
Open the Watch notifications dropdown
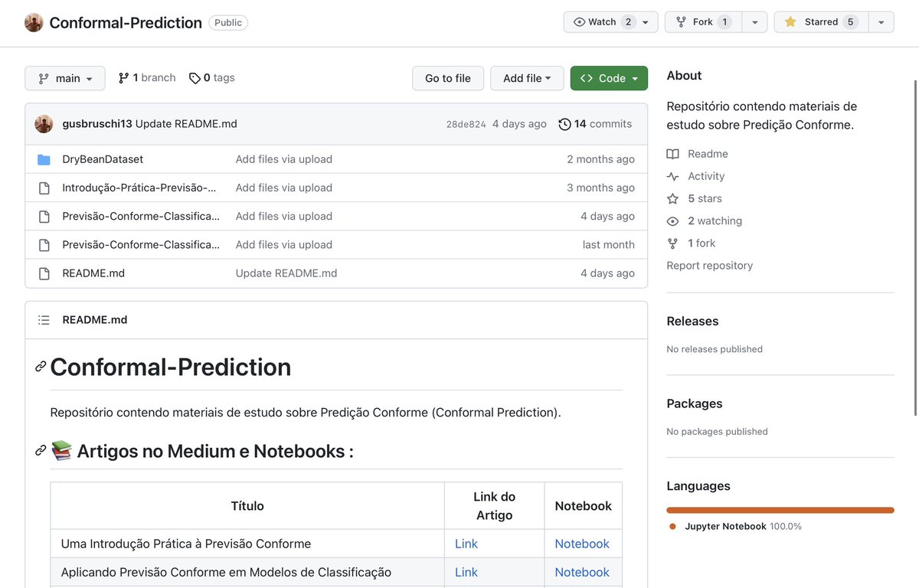click(610, 22)
